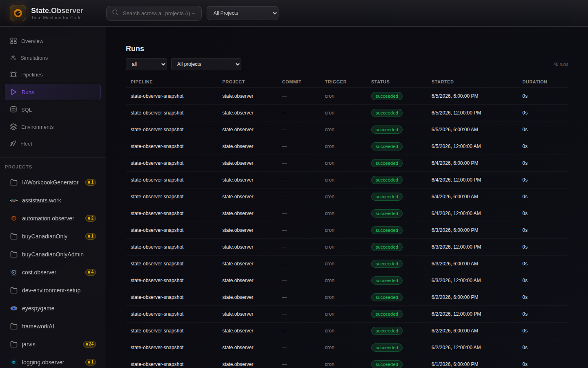The width and height of the screenshot is (588, 368).
Task: Open the buyCanadianOnlyAdmin project
Action: [x=53, y=254]
